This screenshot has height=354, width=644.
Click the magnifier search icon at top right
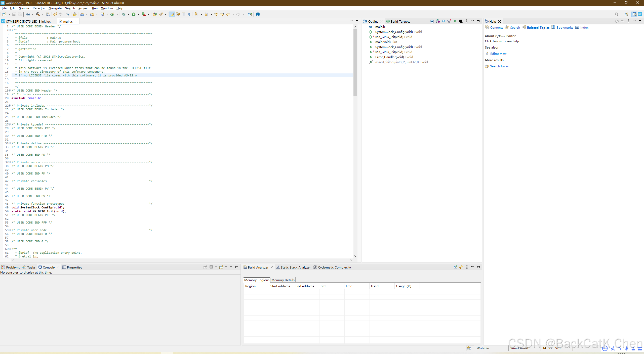coord(616,14)
